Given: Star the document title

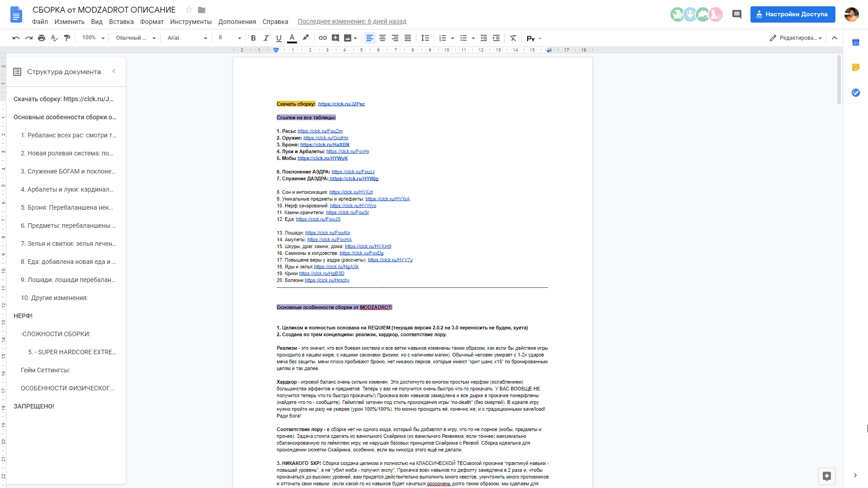Looking at the screenshot, I should [x=189, y=10].
